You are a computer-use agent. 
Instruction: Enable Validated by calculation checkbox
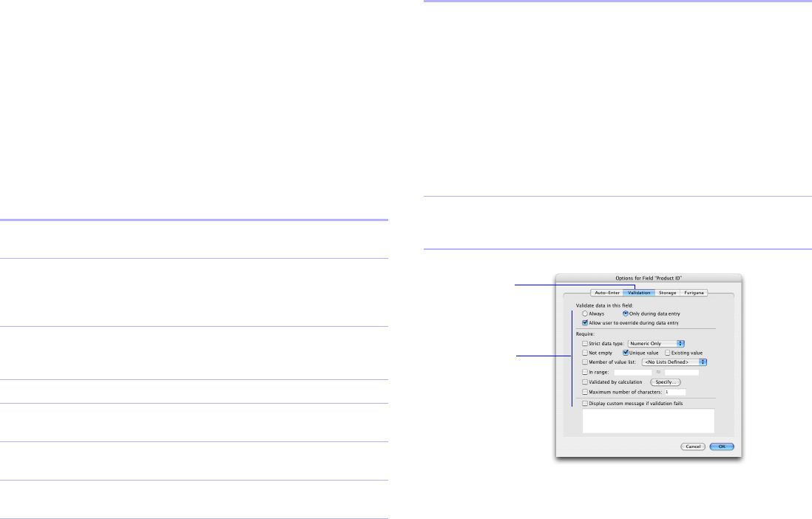pos(585,381)
